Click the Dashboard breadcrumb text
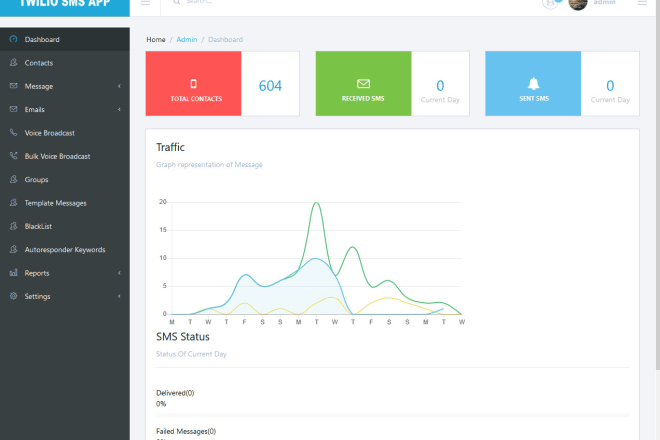The height and width of the screenshot is (440, 660). 225,39
